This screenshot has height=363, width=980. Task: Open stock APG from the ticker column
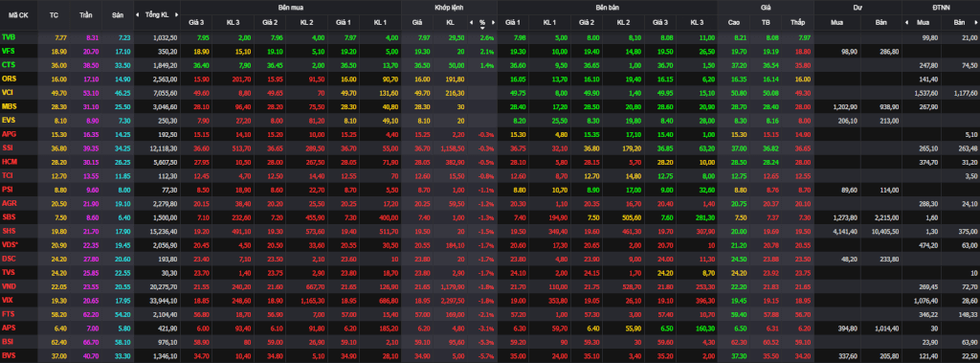pyautogui.click(x=9, y=134)
